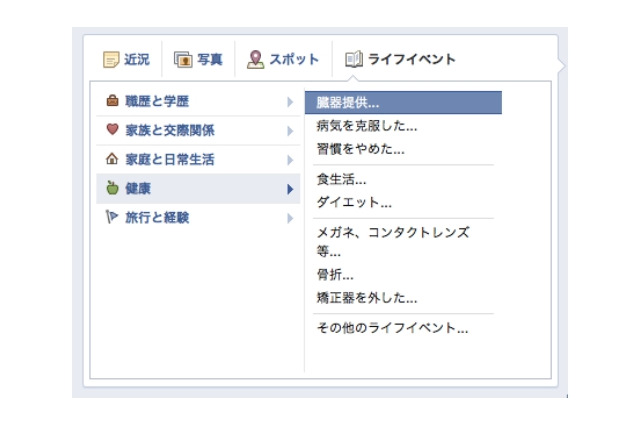Viewport: 640px width, 426px height.
Task: Choose the 臓器提供... life event
Action: (403, 102)
